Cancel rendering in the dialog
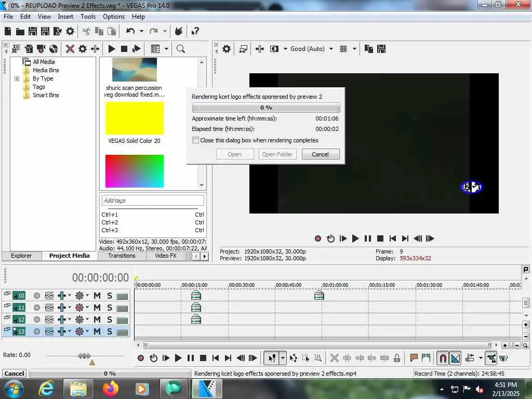The height and width of the screenshot is (399, 532). tap(320, 154)
